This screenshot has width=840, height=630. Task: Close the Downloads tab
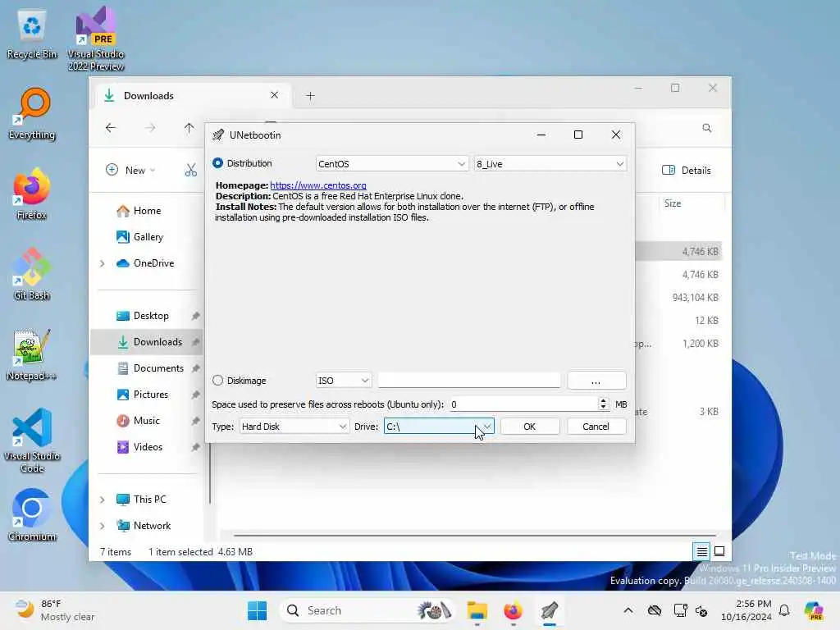[x=274, y=95]
